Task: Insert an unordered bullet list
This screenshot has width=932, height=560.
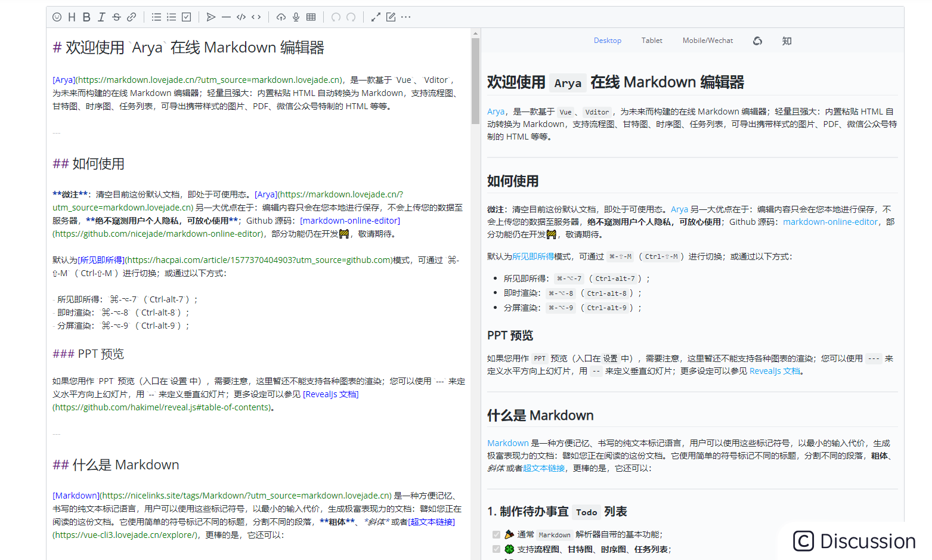Action: (156, 17)
